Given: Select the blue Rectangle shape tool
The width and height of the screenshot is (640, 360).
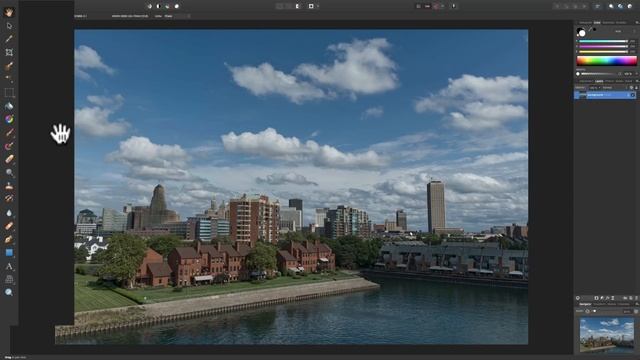Looking at the screenshot, I should [9, 253].
